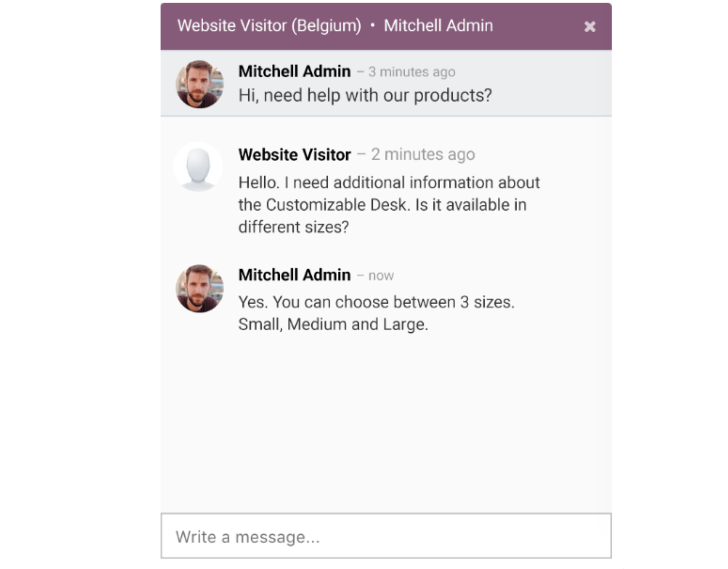
Task: Click Mitchell Admin's avatar beside latest reply
Action: tap(199, 288)
